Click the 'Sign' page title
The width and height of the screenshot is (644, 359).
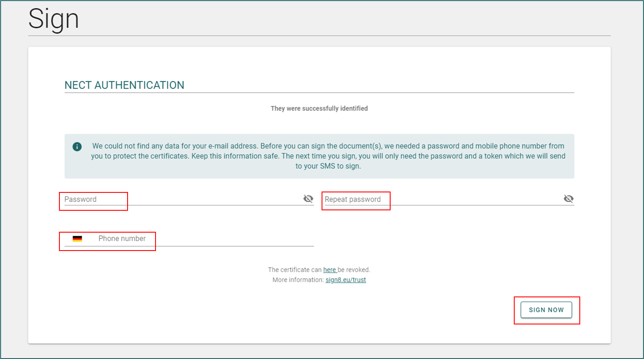click(54, 19)
